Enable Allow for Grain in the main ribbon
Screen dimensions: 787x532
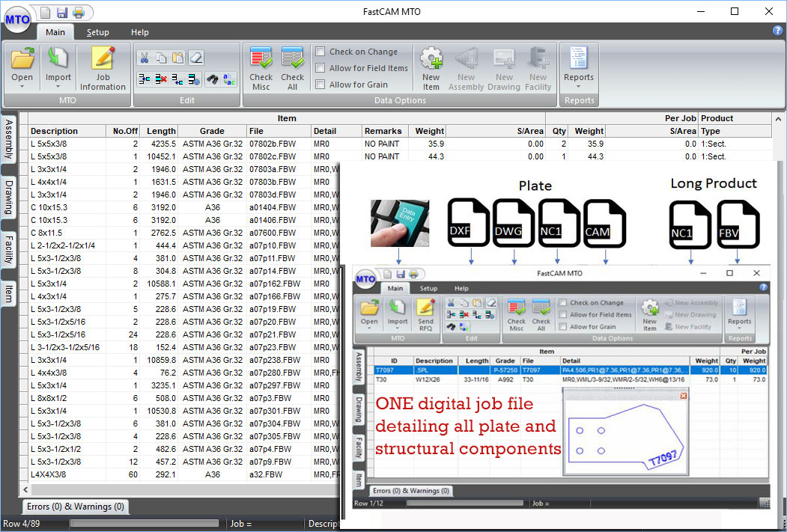[x=320, y=85]
